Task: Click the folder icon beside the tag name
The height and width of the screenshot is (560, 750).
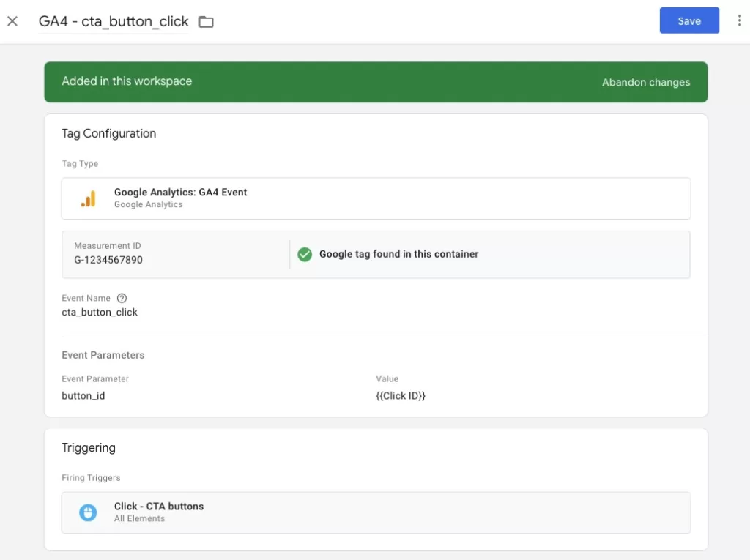Action: click(x=207, y=22)
